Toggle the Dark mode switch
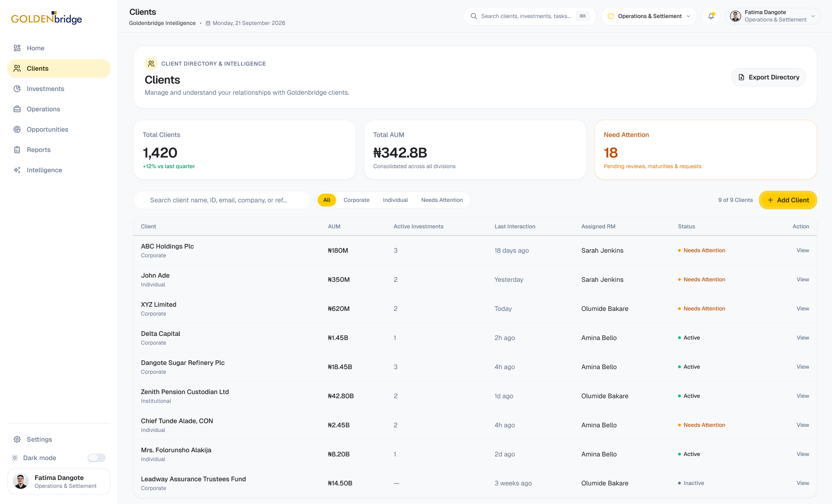Screen dimensions: 832x504 [97, 458]
